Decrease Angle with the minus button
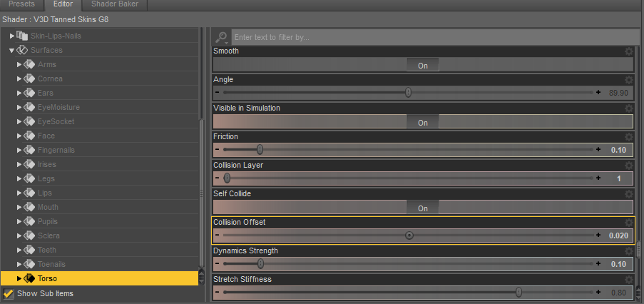 tap(217, 93)
